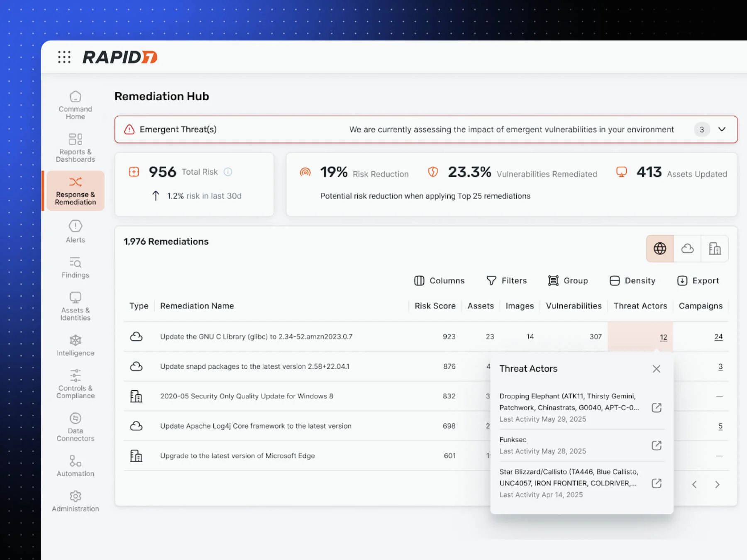Switch to the on-premises remediations view
747x560 pixels.
[715, 248]
